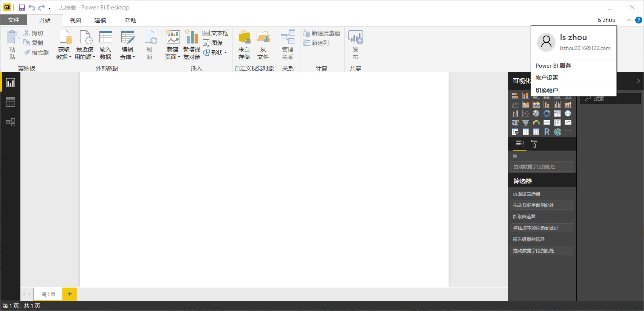This screenshot has width=644, height=311.
Task: Insert an 图像 image
Action: (x=213, y=43)
